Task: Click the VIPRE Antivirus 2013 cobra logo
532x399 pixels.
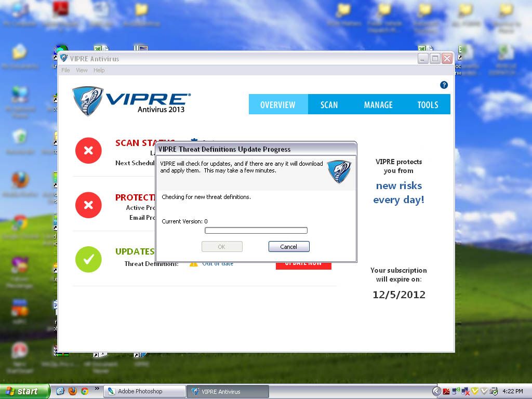Action: pos(131,101)
